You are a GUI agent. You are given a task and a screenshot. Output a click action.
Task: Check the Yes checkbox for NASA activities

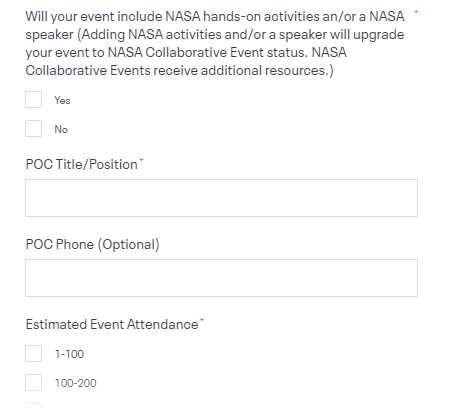(33, 99)
